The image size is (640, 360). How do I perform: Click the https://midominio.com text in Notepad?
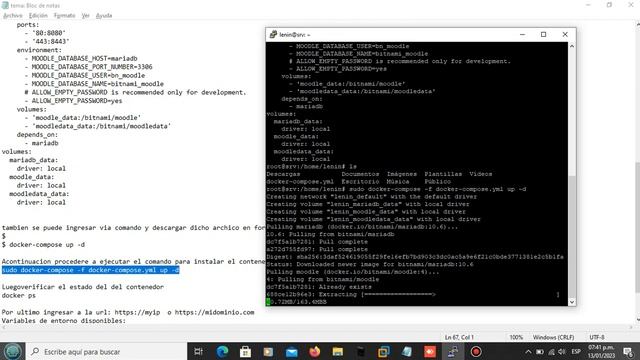215,312
